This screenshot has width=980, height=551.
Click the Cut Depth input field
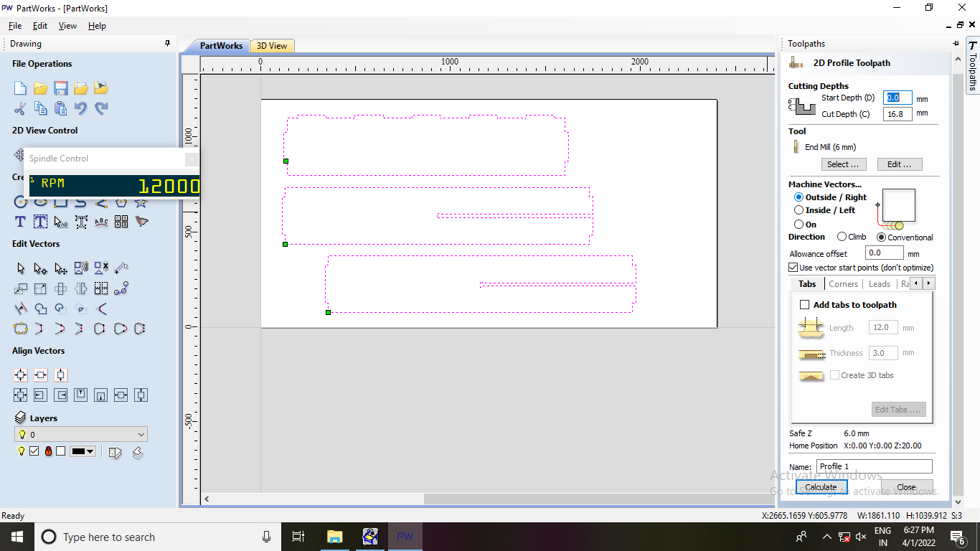click(897, 114)
